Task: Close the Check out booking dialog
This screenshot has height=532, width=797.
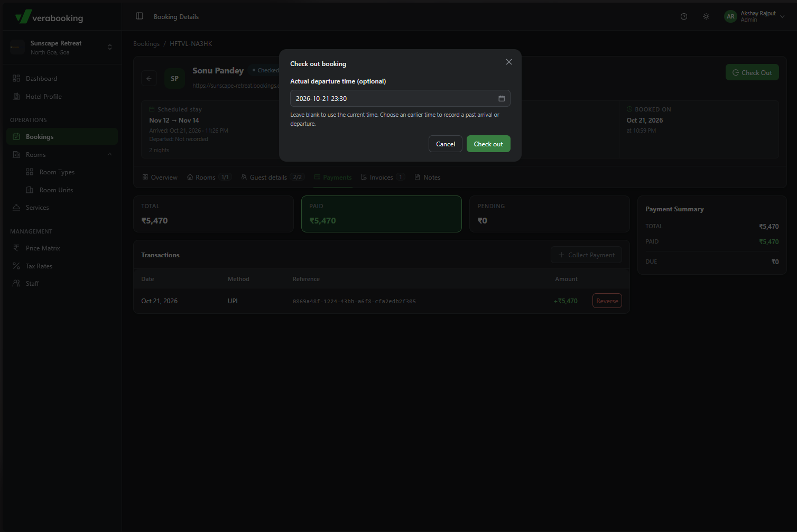Action: (509, 62)
